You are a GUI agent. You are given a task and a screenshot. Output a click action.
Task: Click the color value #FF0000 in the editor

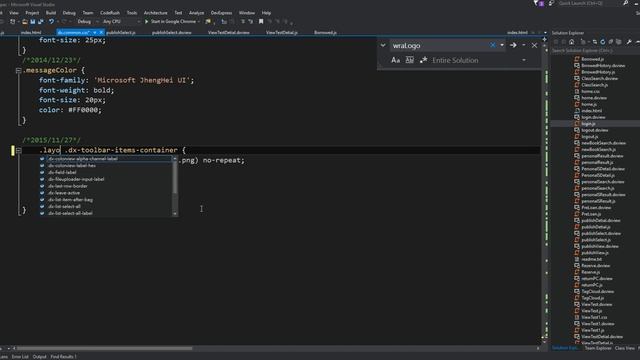[85, 110]
